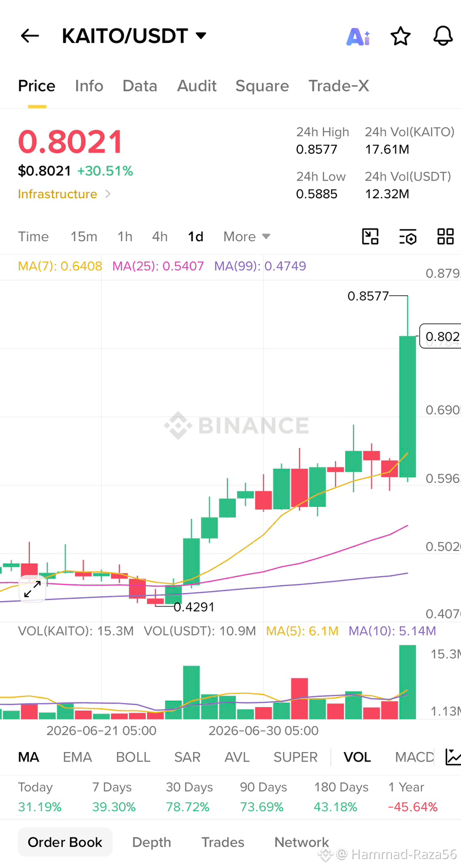Tap the 0.4291 chart low marker
461x868 pixels.
tap(194, 607)
